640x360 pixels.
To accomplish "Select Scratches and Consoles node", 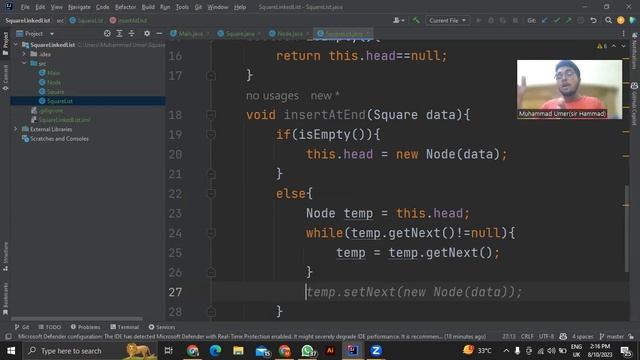I will (55, 139).
